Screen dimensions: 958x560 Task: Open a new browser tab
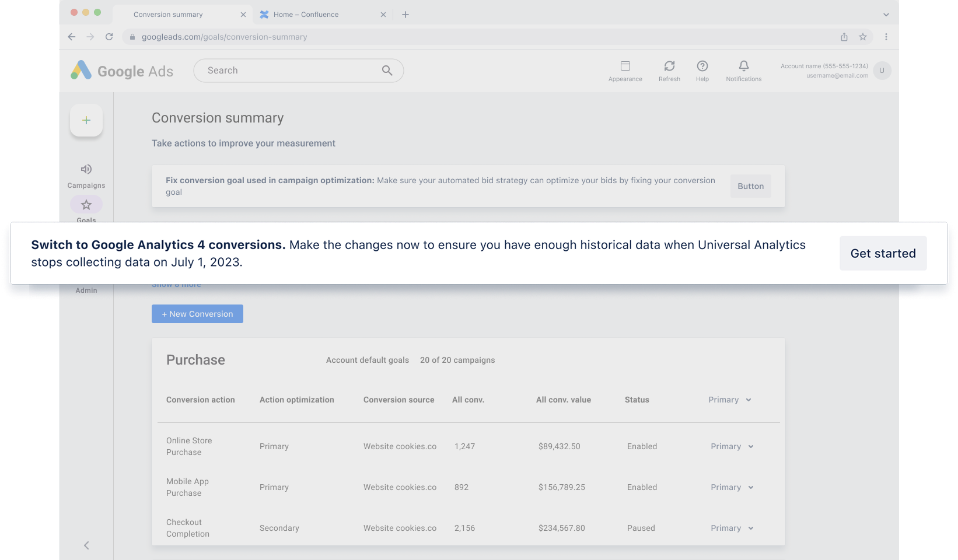[x=405, y=15]
